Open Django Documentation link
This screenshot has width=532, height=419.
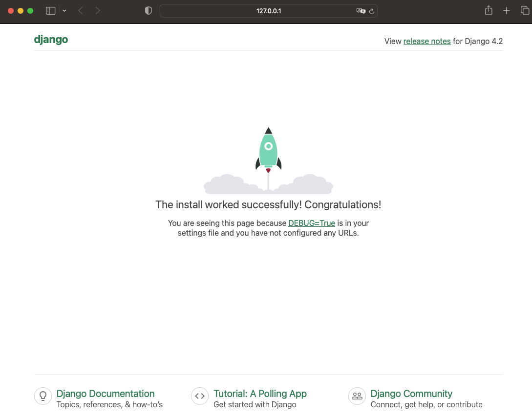pyautogui.click(x=106, y=394)
